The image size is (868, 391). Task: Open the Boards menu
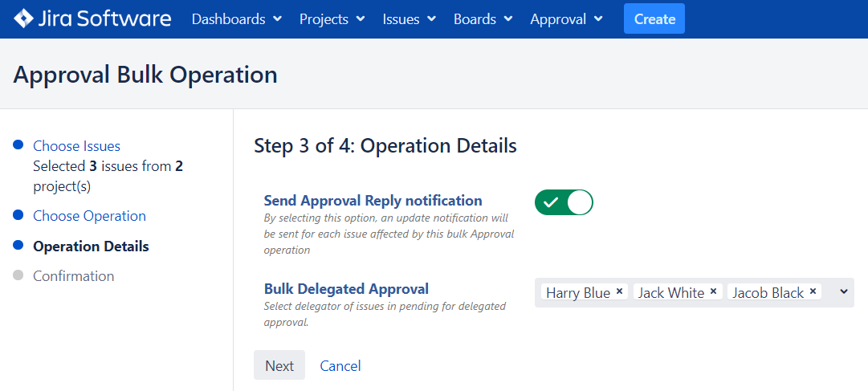click(x=483, y=18)
